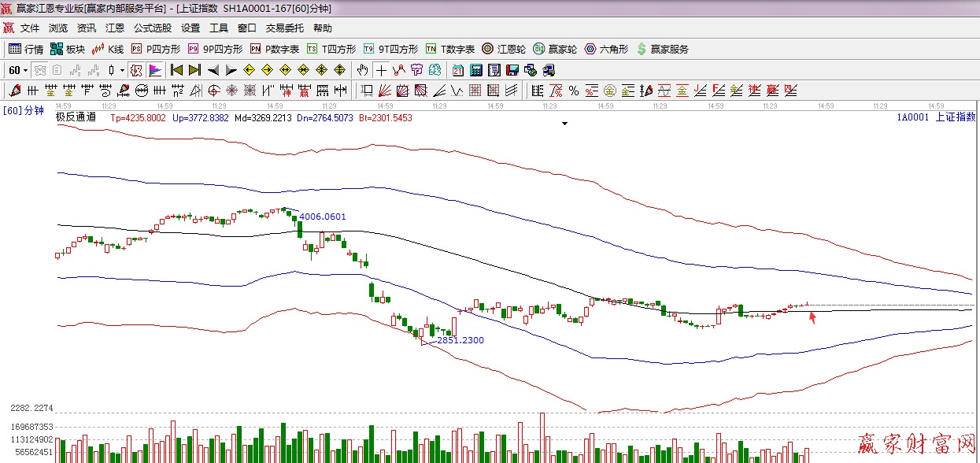Image resolution: width=980 pixels, height=463 pixels.
Task: Expand the black triangle above the chart
Action: (x=564, y=124)
